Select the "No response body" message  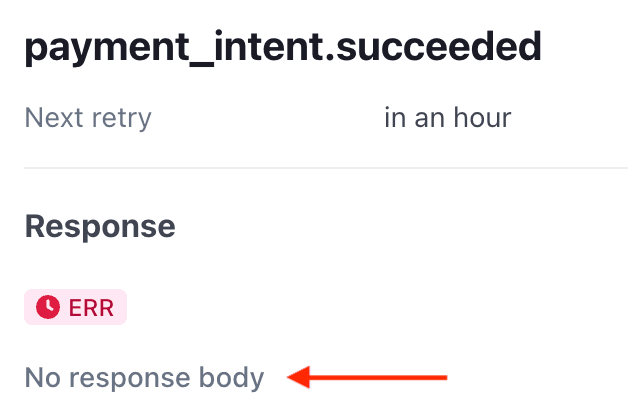pyautogui.click(x=144, y=378)
